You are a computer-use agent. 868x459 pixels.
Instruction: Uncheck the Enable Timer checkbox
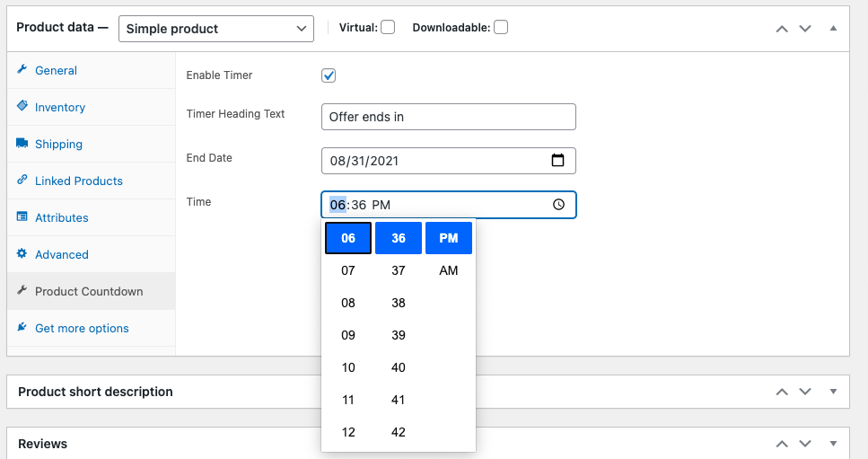(x=329, y=75)
